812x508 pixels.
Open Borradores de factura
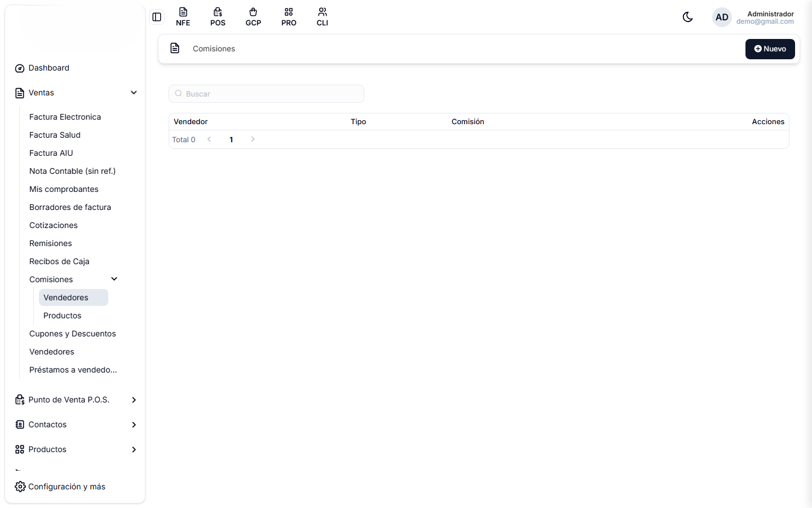point(70,207)
